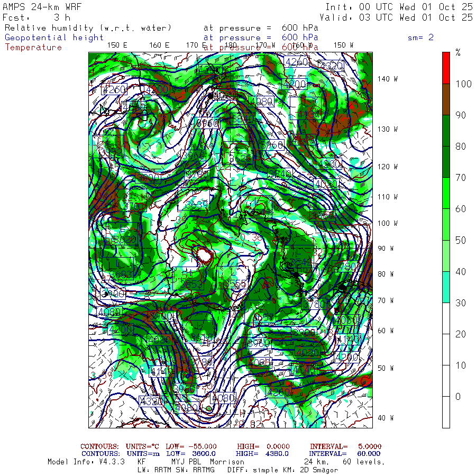The image size is (476, 476).
Task: Click the '40 W' longitude label
Action: (x=386, y=418)
